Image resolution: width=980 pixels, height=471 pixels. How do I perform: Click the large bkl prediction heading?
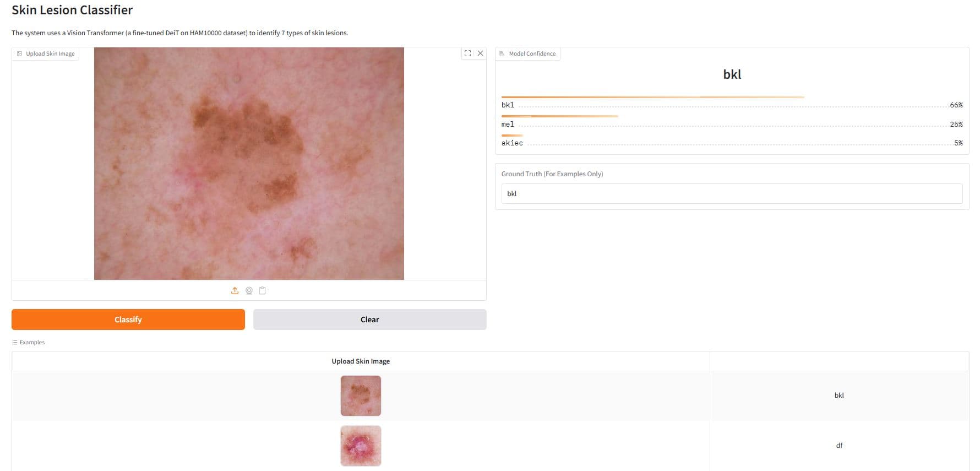pos(732,74)
